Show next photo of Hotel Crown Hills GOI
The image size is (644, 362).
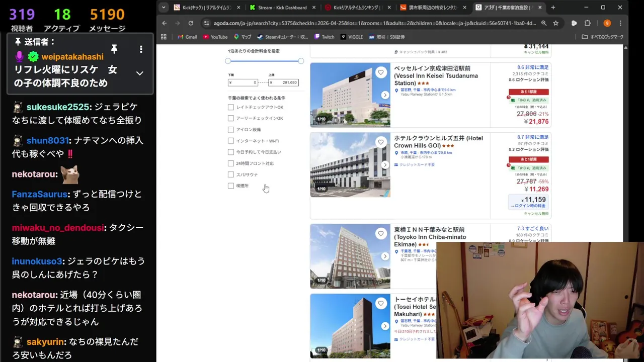tap(385, 165)
